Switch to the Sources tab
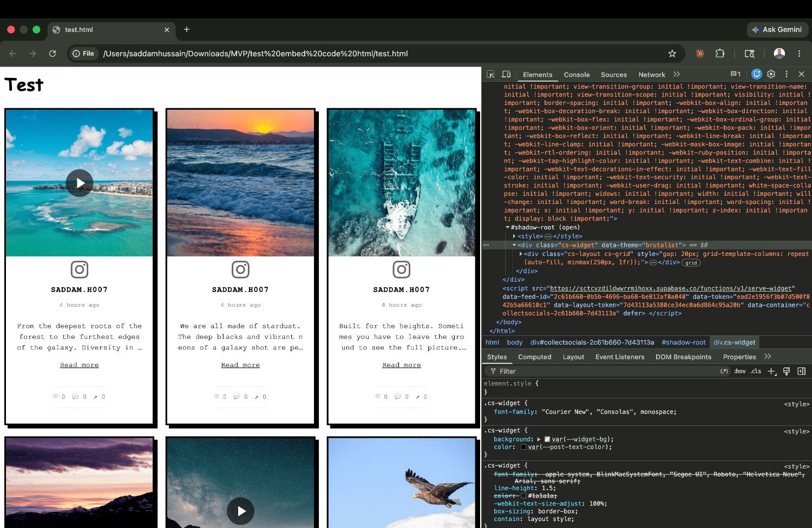Viewport: 812px width, 528px height. point(614,75)
